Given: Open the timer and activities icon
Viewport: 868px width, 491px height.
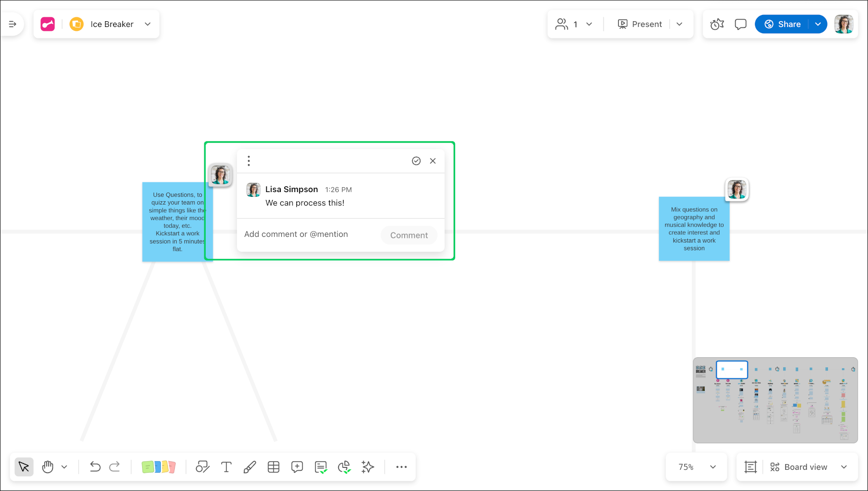Looking at the screenshot, I should (717, 24).
